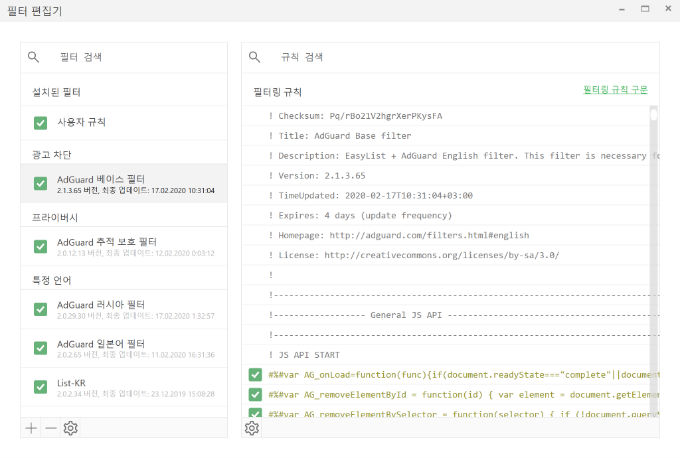Disable AdGuard 러시아 필터 checkbox
Screen dimensions: 680x458
coord(40,309)
